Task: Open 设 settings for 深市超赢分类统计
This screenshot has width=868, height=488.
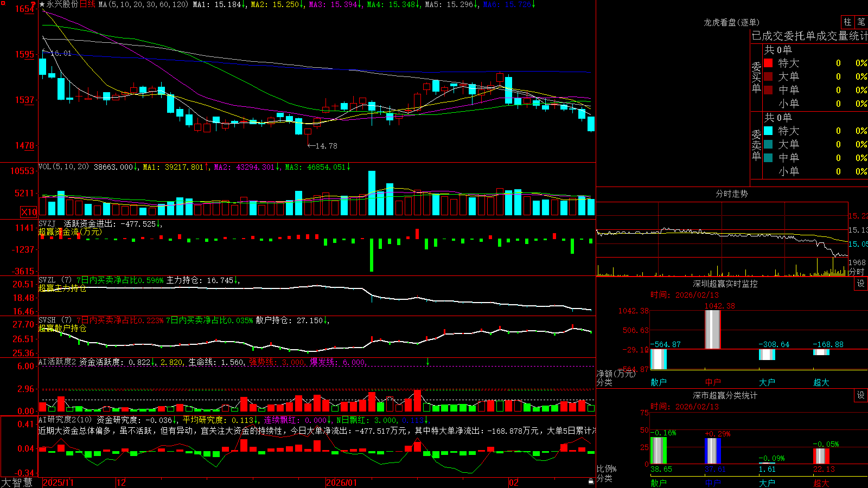Action: click(x=861, y=395)
